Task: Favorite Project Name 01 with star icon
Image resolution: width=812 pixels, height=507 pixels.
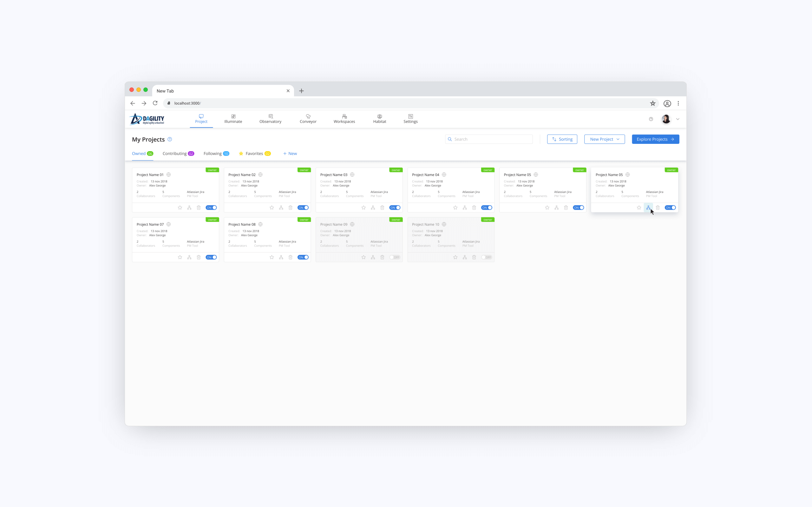Action: tap(180, 208)
